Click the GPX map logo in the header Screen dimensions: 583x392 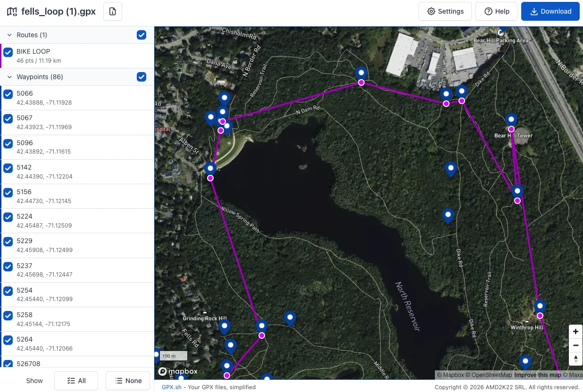tap(12, 11)
